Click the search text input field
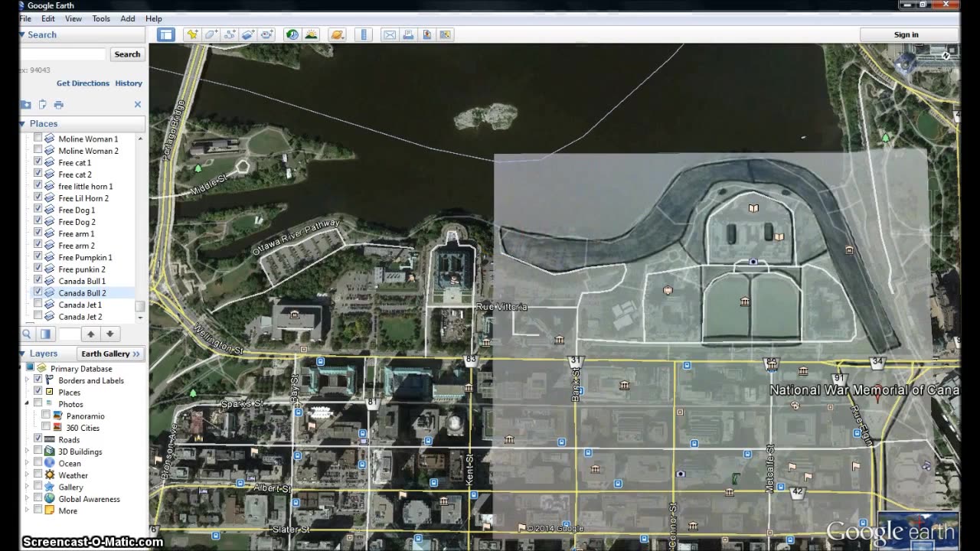 63,54
